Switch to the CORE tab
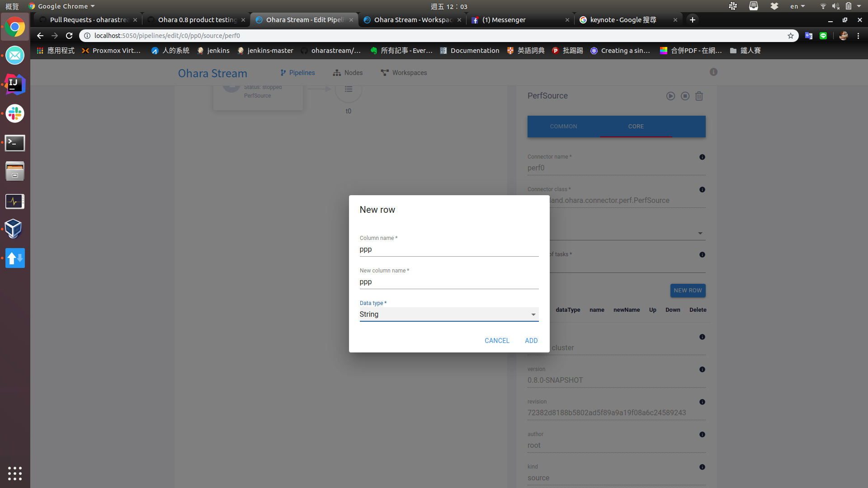Image resolution: width=868 pixels, height=488 pixels. [x=636, y=127]
